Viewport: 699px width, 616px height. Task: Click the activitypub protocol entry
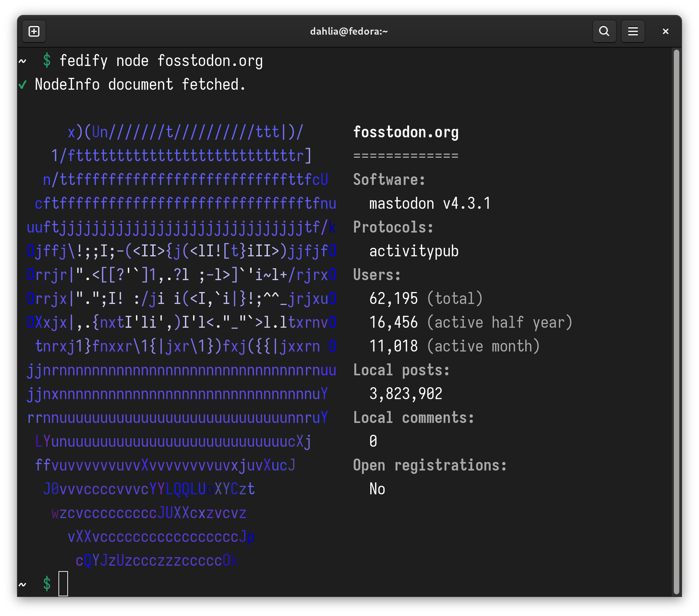413,251
